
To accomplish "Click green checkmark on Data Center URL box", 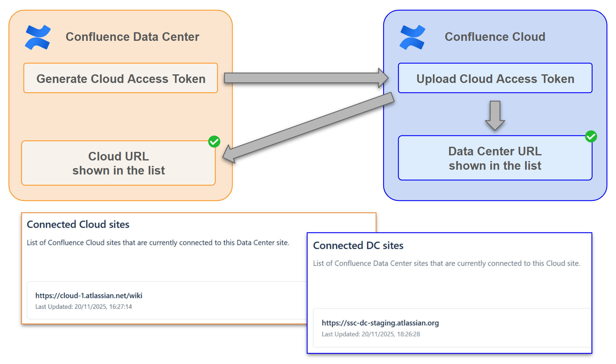I will tap(591, 137).
